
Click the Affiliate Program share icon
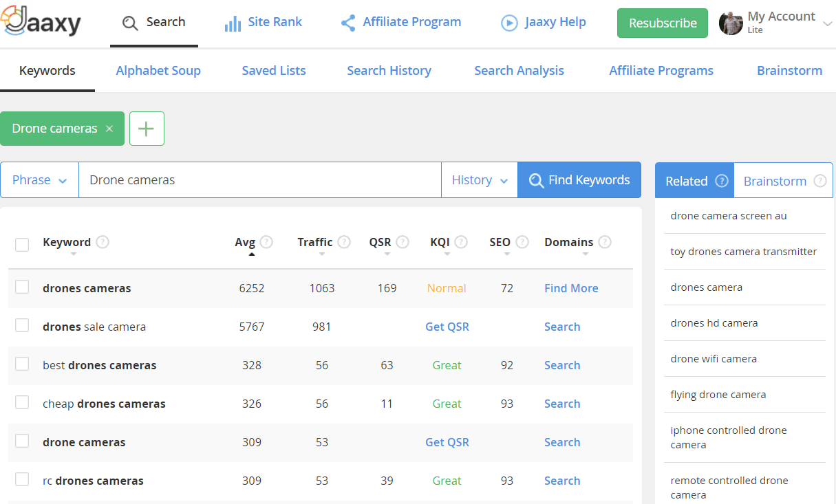pos(348,23)
